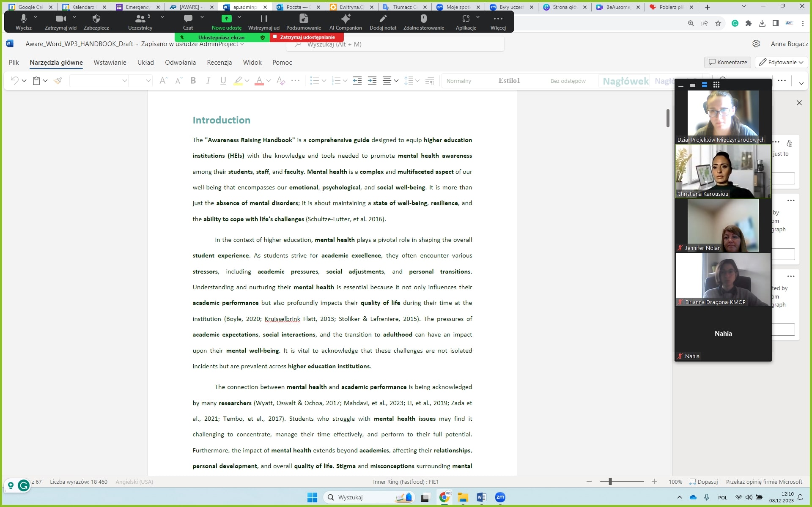
Task: Click the red Zatrzymaj udostępnianie button
Action: click(x=307, y=37)
